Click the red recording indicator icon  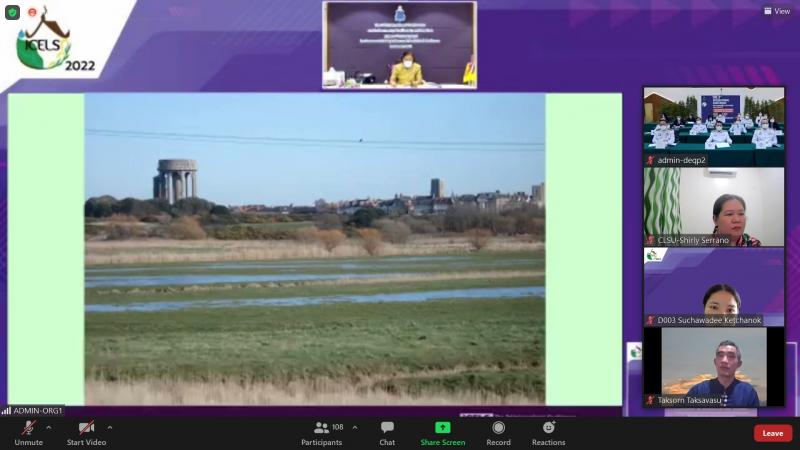32,12
